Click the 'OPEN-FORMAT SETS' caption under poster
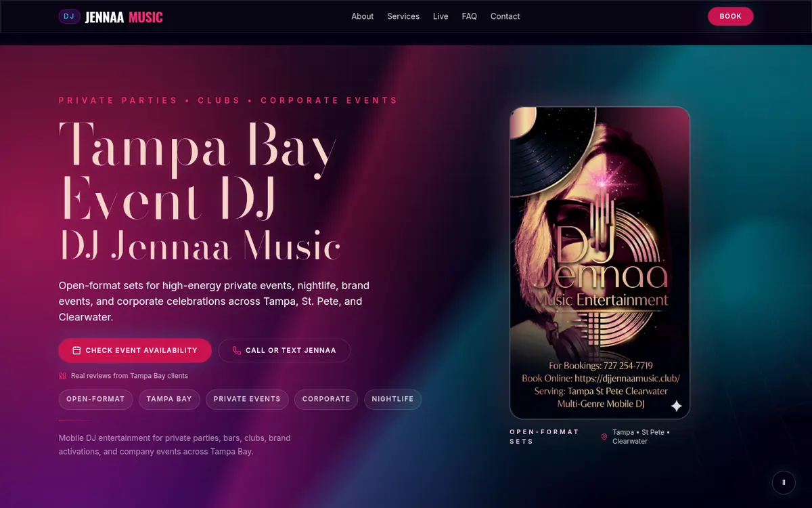The image size is (812, 508). pyautogui.click(x=544, y=436)
